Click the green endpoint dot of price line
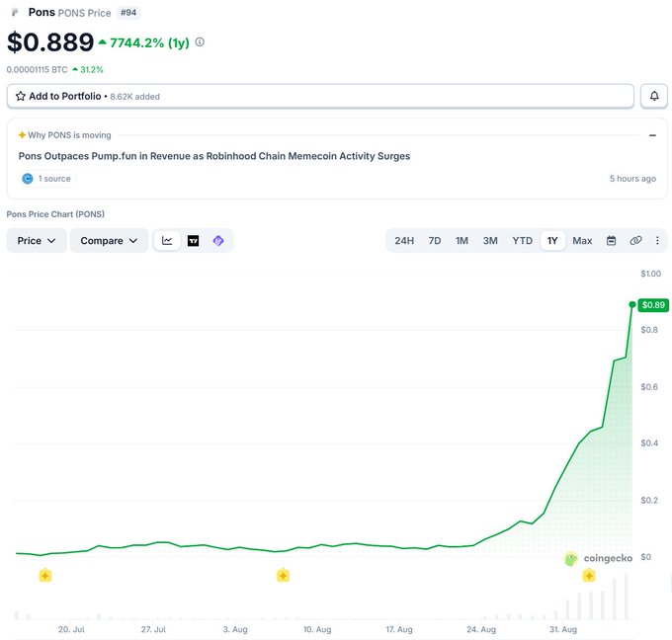672x640 pixels. pos(632,304)
